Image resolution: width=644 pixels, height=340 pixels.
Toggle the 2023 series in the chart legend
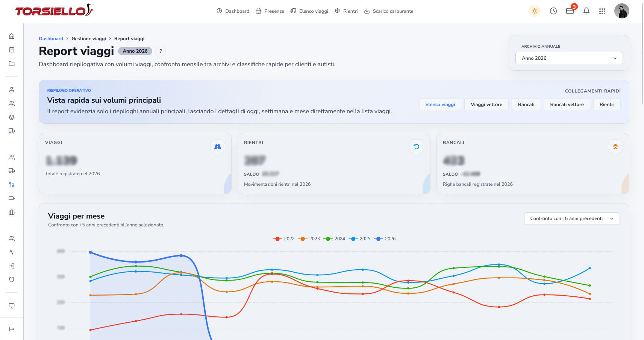click(309, 239)
